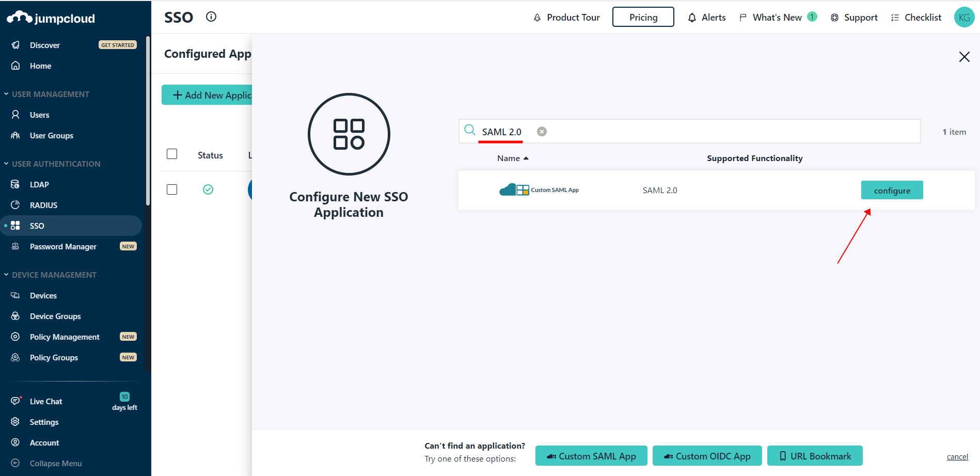Click the Supported Functionality header

tap(754, 158)
